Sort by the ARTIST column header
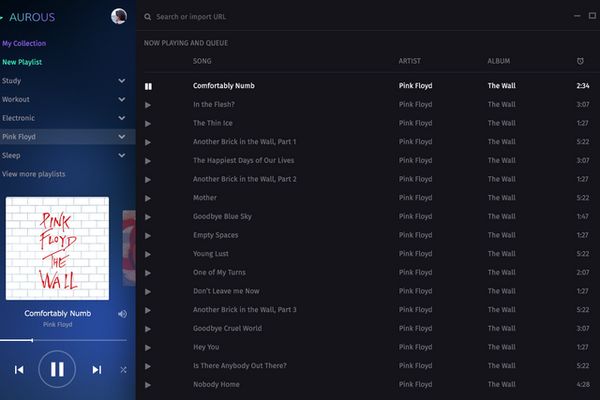 [409, 61]
